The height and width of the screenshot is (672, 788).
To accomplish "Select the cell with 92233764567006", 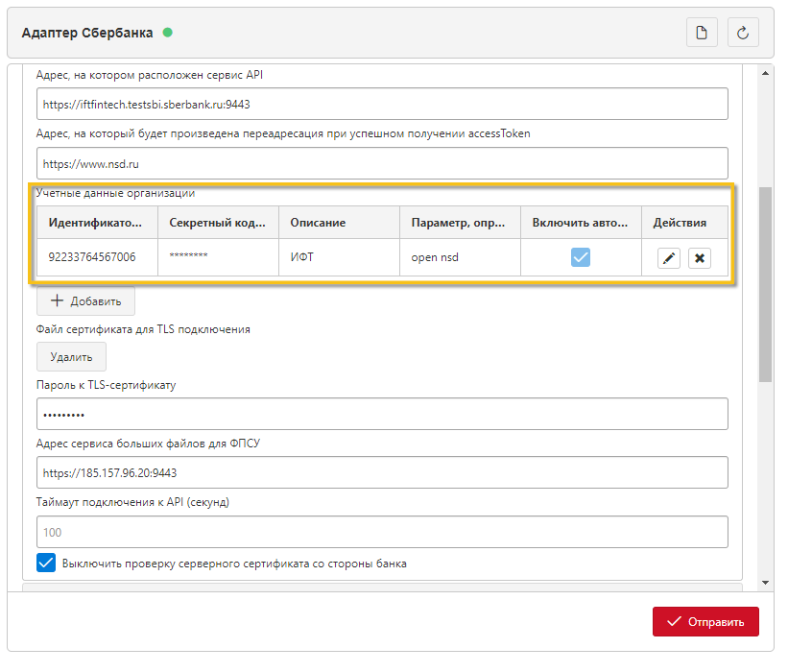I will point(97,257).
